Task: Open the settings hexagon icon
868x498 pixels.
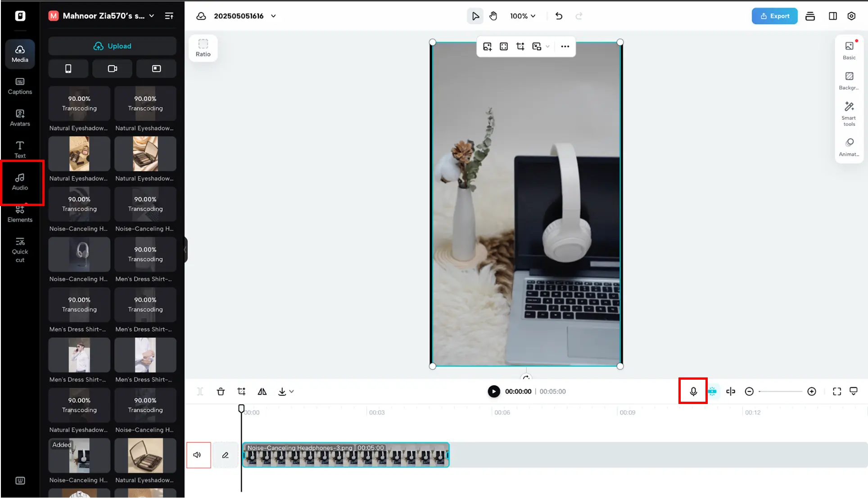Action: click(x=851, y=16)
